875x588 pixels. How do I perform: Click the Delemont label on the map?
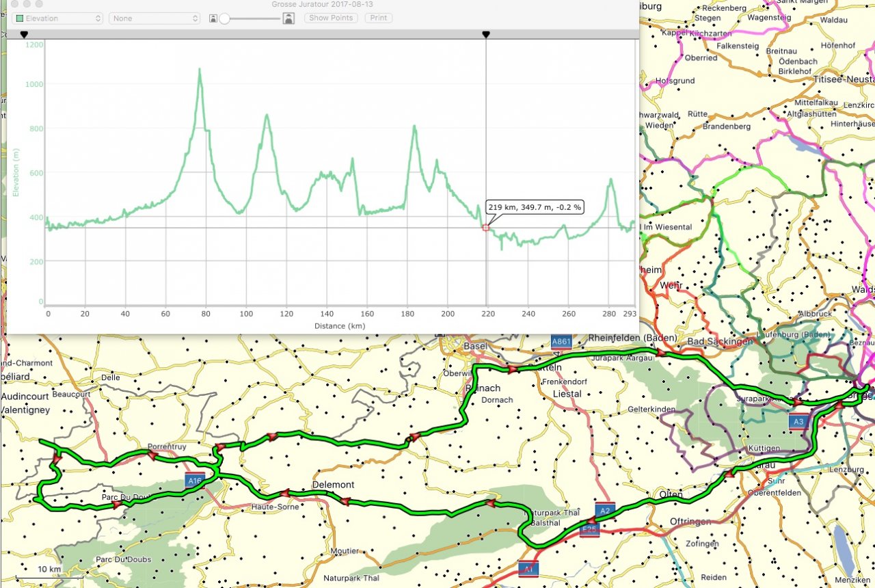point(333,485)
